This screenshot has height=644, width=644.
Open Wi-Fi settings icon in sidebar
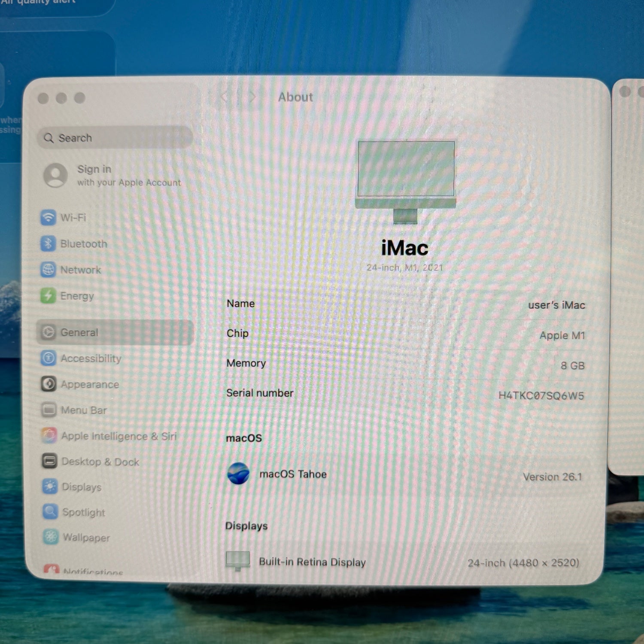coord(48,217)
